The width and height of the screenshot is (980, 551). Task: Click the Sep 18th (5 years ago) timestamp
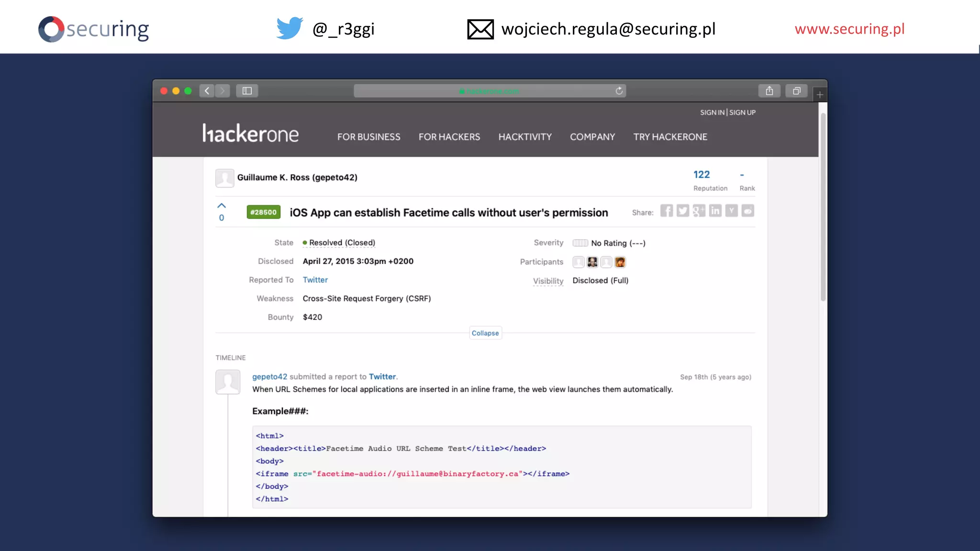click(715, 377)
